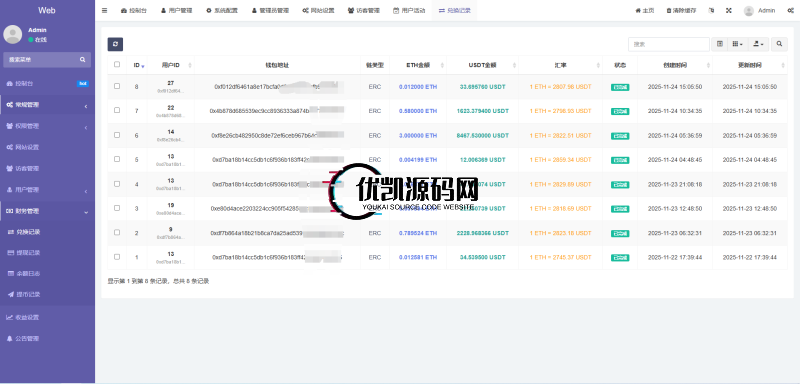Viewport: 800px width, 384px height.
Task: Open advanced search with the magnifier button
Action: click(x=779, y=44)
